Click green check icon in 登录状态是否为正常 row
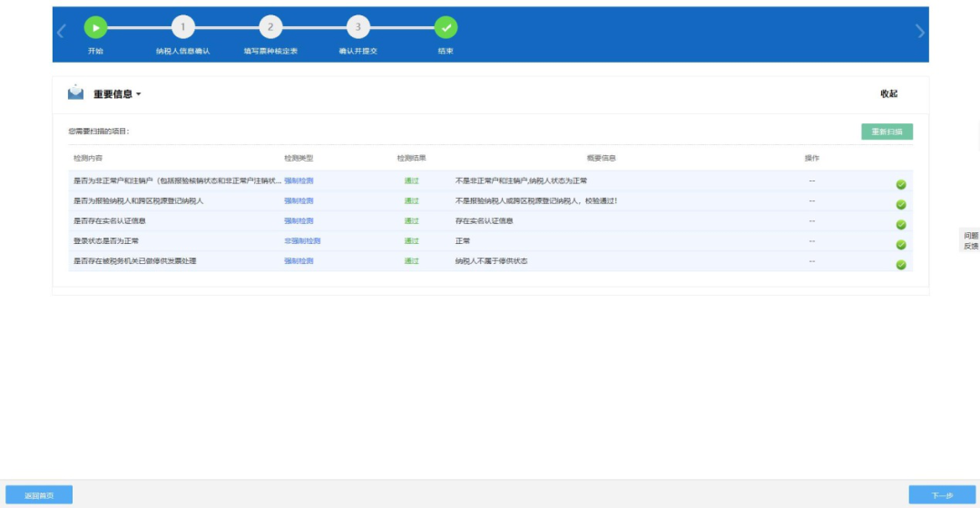980x508 pixels. 901,244
